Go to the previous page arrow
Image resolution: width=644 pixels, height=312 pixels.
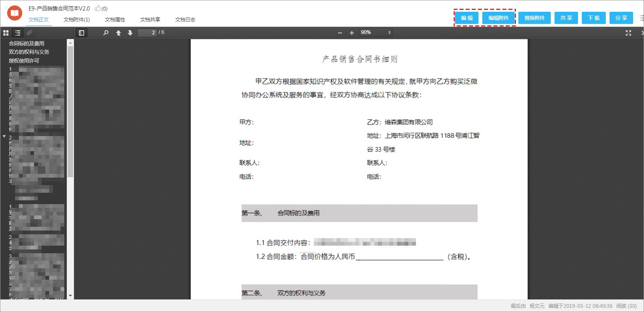[118, 33]
